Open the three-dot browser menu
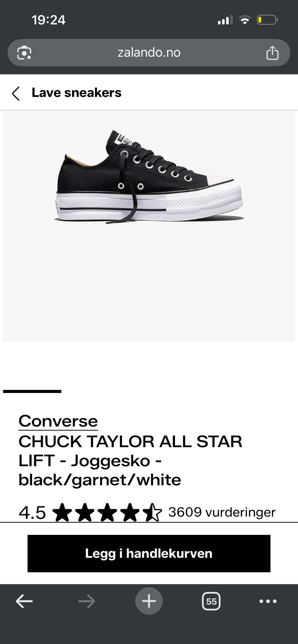 click(x=268, y=601)
